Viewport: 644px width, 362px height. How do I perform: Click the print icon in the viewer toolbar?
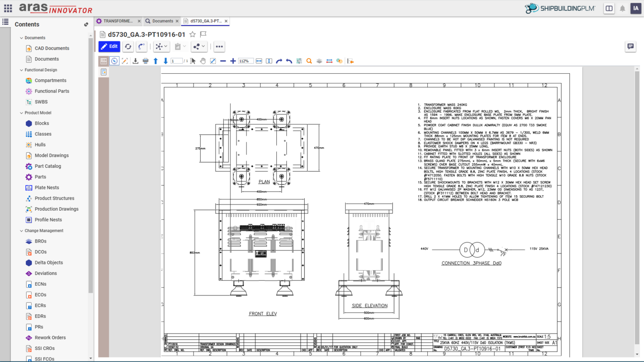[146, 61]
